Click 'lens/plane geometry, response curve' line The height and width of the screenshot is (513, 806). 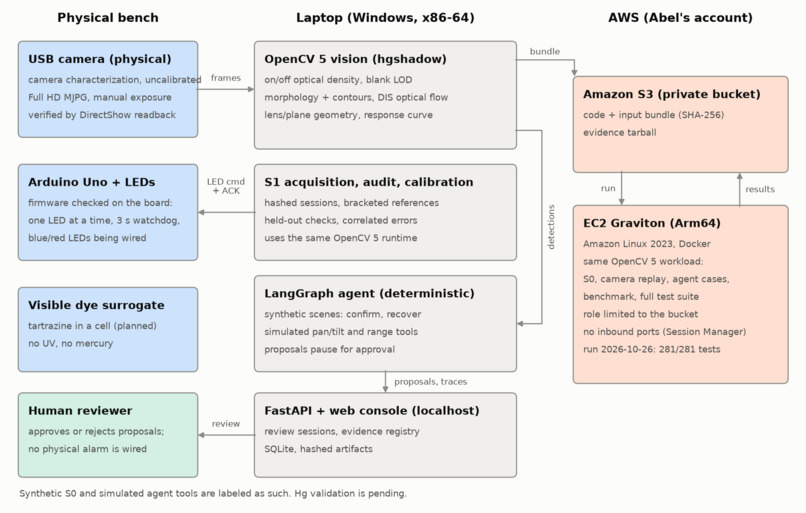349,115
